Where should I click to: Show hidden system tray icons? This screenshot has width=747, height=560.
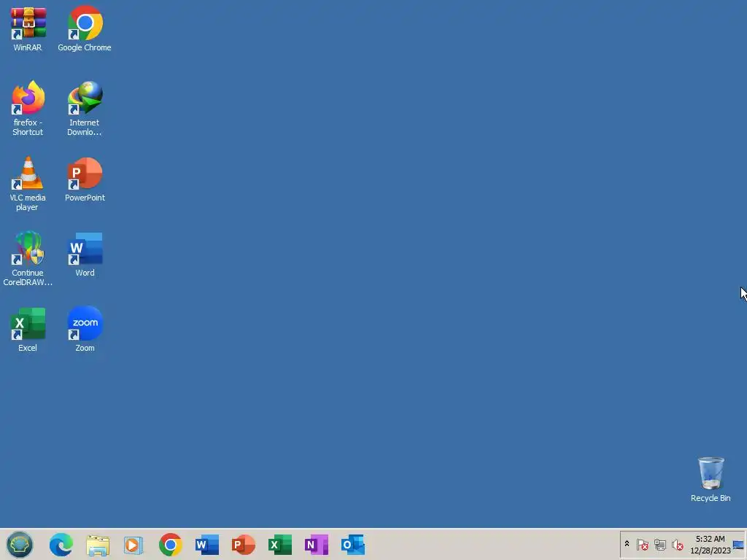627,544
